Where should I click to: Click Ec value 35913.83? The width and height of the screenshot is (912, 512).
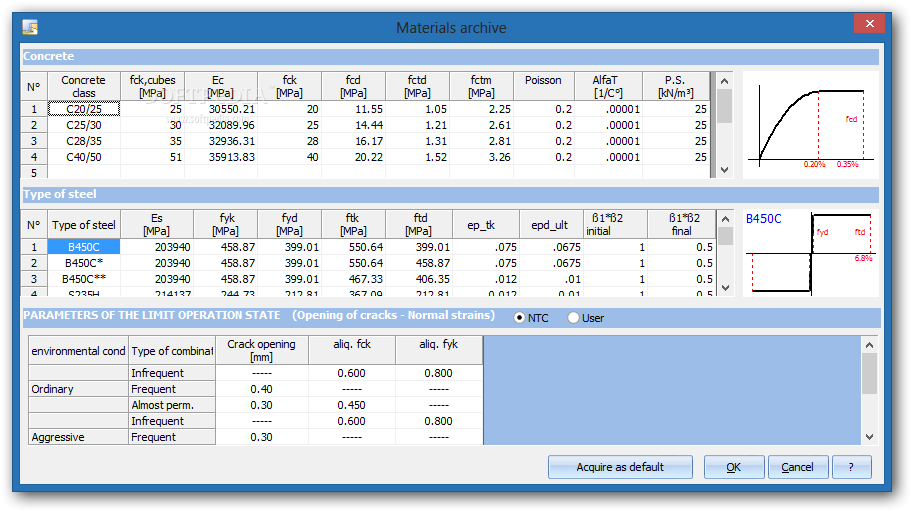pos(231,157)
